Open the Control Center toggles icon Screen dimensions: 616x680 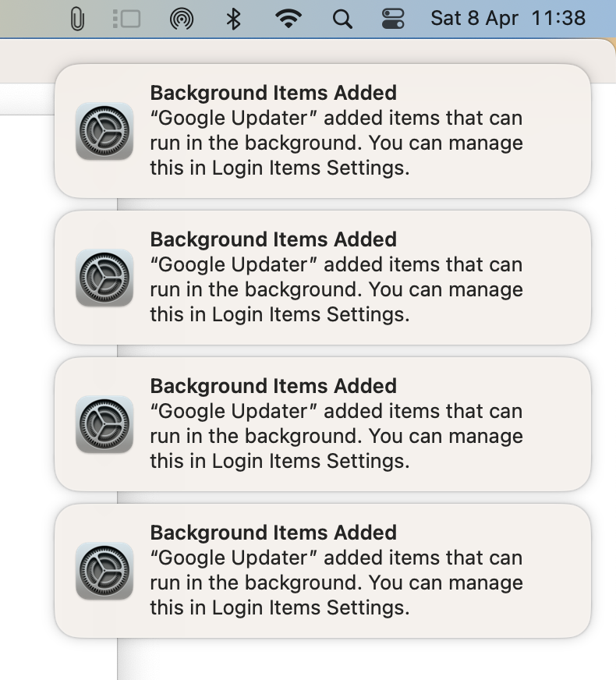(x=393, y=19)
